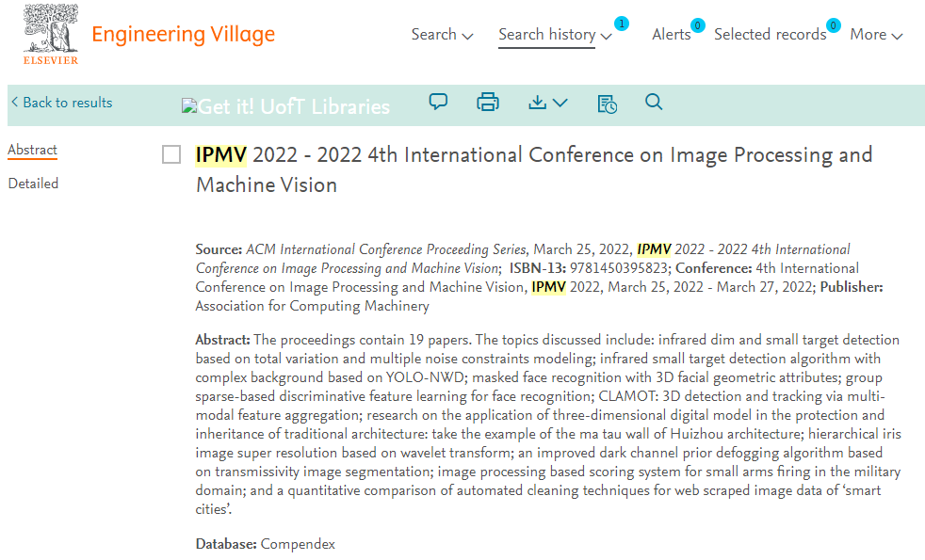Open the More menu
The width and height of the screenshot is (925, 560).
[x=876, y=35]
